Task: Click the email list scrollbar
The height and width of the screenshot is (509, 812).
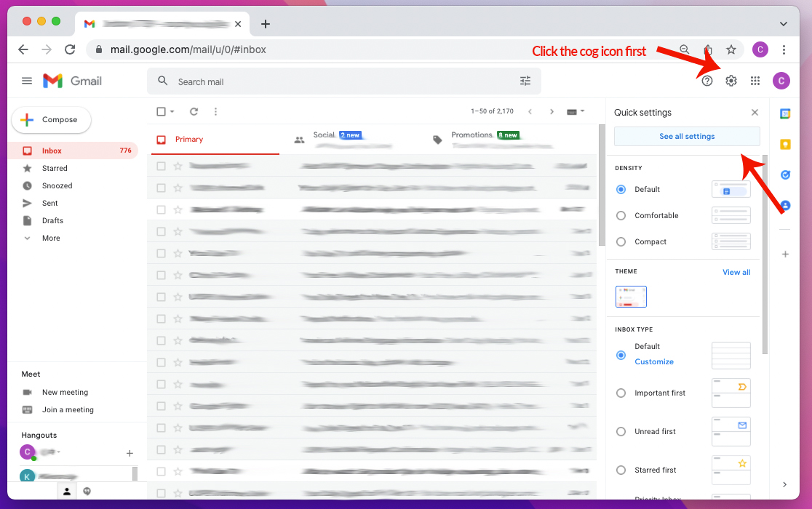Action: pos(601,185)
